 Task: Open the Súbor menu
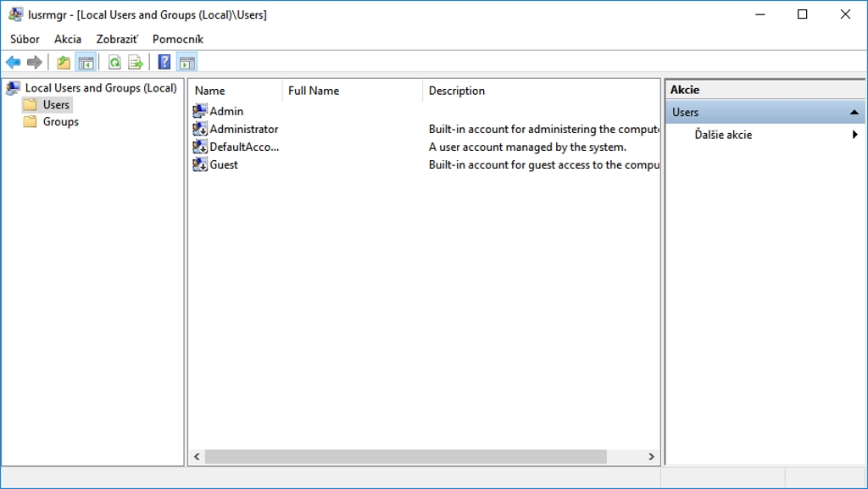point(25,39)
